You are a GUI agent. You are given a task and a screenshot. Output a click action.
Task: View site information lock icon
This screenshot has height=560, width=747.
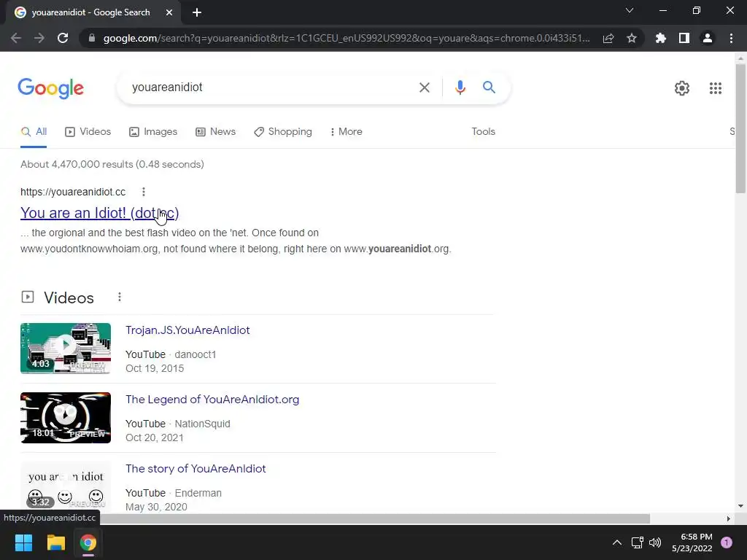(x=92, y=38)
